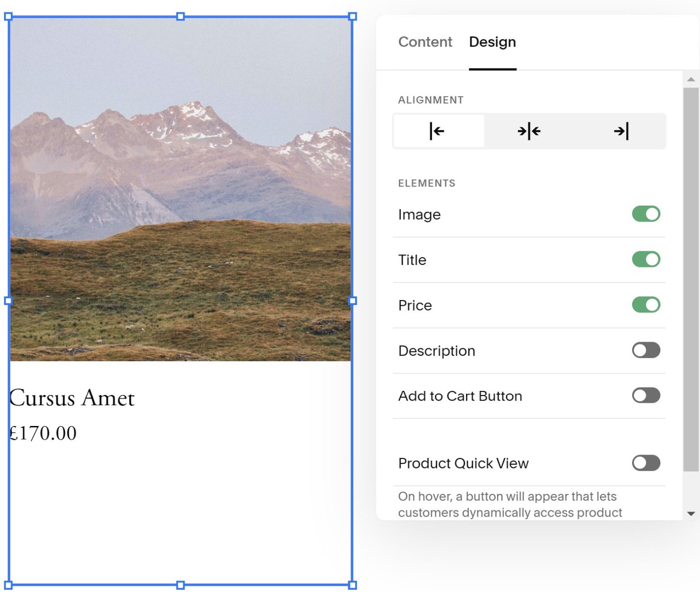Switch to the Content tab
Image resolution: width=700 pixels, height=592 pixels.
click(x=425, y=42)
